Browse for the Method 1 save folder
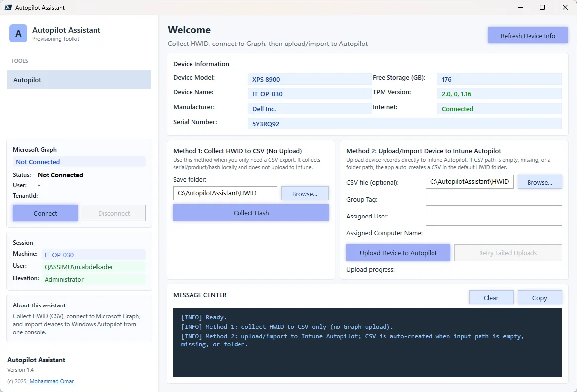 click(x=305, y=194)
